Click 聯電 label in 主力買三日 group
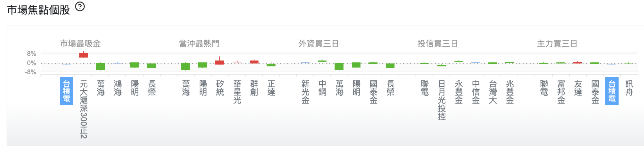The width and height of the screenshot is (644, 146). [544, 88]
